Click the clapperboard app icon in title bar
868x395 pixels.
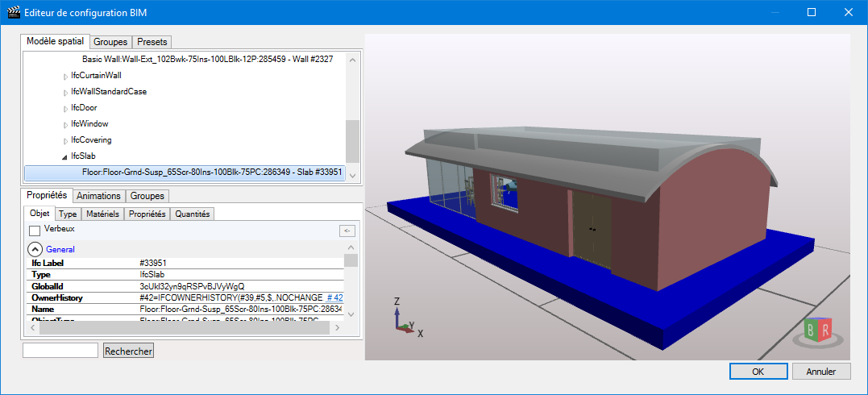pyautogui.click(x=13, y=11)
